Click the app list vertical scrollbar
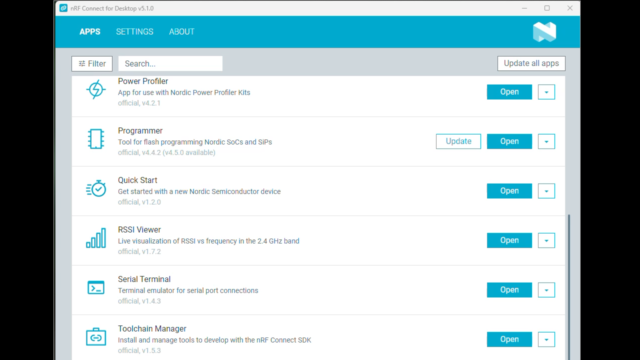 pos(569,287)
